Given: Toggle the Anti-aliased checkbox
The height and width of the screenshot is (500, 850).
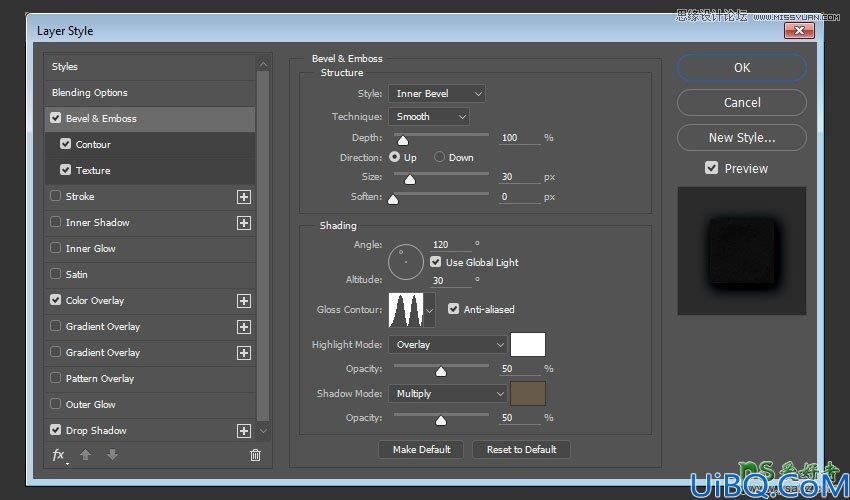Looking at the screenshot, I should pyautogui.click(x=453, y=309).
